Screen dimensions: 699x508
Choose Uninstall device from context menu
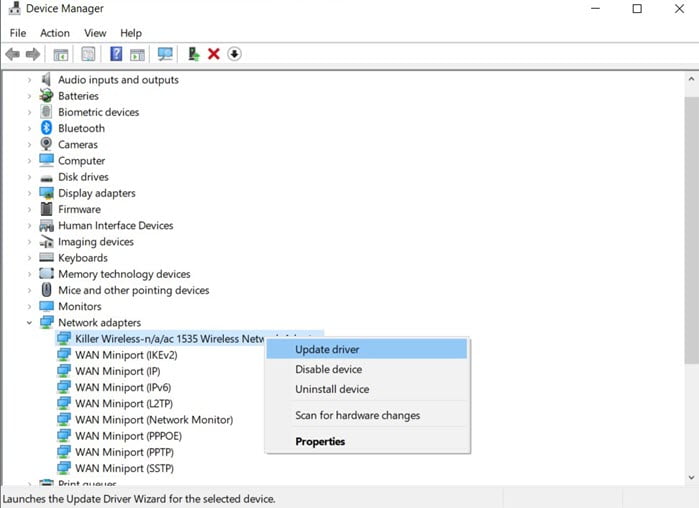tap(366, 389)
